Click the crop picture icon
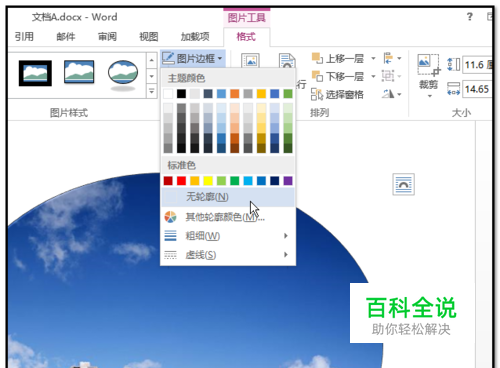 (x=429, y=65)
